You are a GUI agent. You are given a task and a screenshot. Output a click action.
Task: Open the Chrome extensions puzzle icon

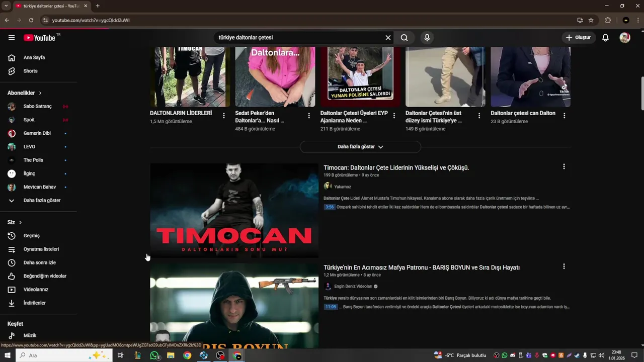[608, 20]
